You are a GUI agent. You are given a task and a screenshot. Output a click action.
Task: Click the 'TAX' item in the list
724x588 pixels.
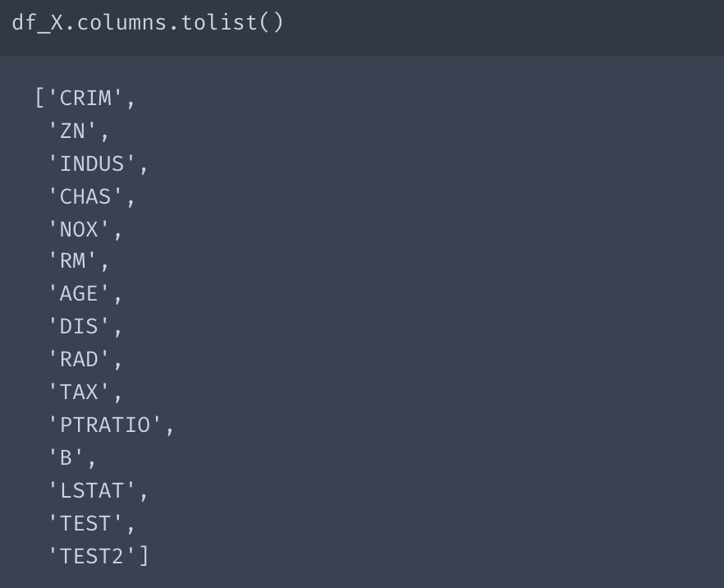point(80,393)
